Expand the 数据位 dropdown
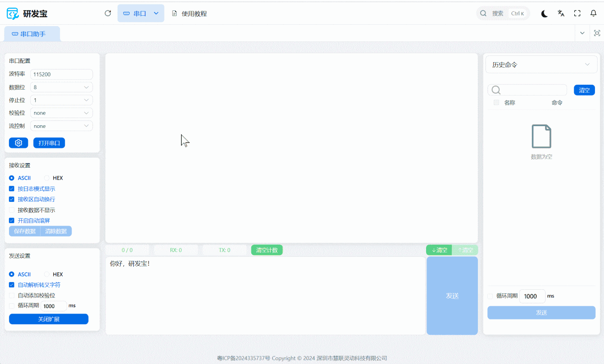This screenshot has height=364, width=604. point(61,87)
